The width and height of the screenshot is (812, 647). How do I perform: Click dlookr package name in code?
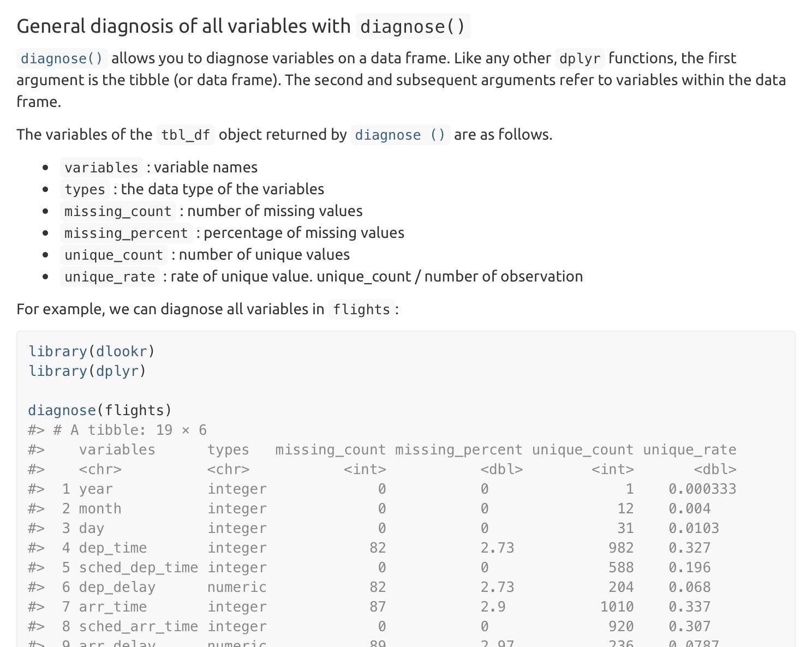tap(122, 351)
